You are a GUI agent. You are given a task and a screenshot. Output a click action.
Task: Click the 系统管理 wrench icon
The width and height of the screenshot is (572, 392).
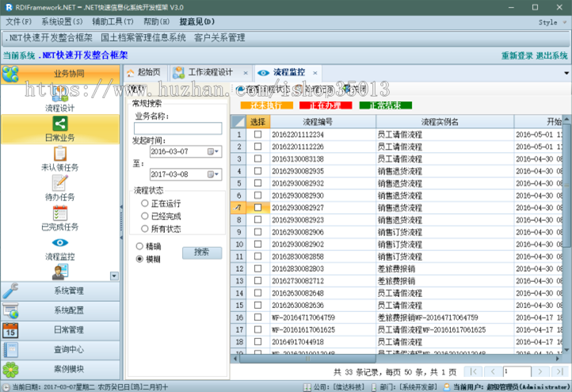pos(10,291)
